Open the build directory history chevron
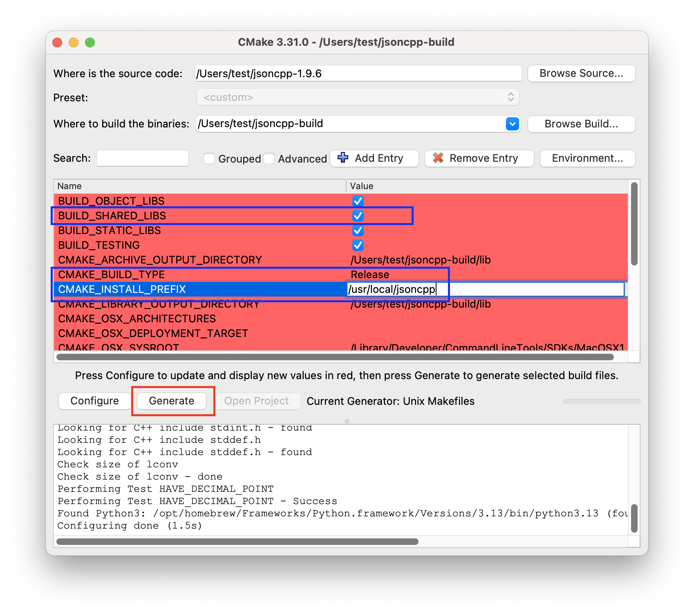The width and height of the screenshot is (694, 616). [512, 124]
